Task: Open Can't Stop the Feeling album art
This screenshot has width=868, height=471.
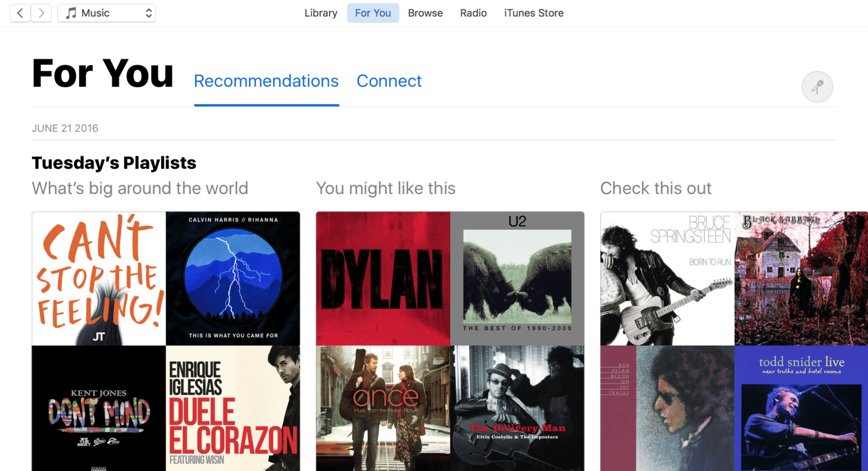Action: coord(99,279)
